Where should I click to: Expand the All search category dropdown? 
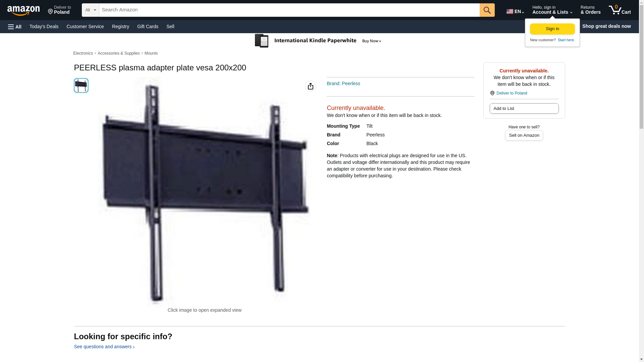pyautogui.click(x=91, y=10)
